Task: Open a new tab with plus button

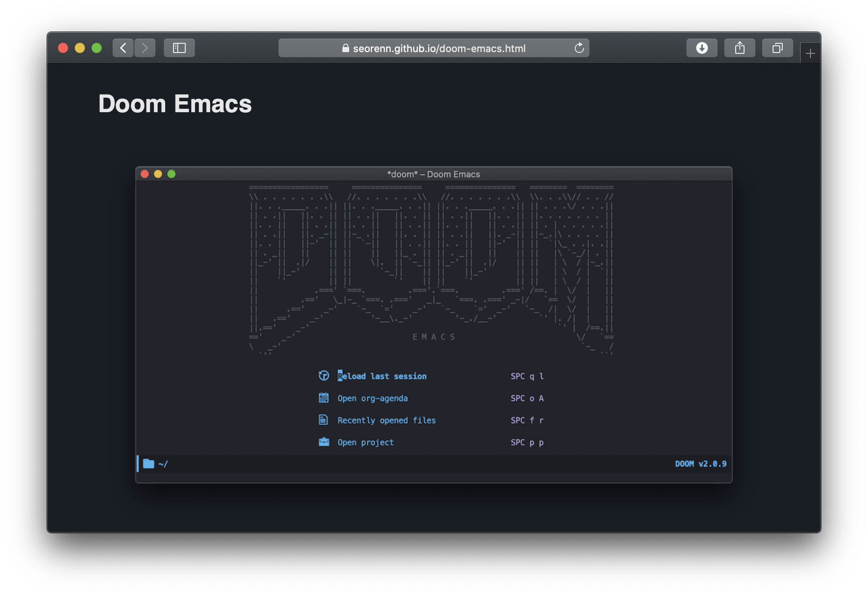Action: point(810,53)
